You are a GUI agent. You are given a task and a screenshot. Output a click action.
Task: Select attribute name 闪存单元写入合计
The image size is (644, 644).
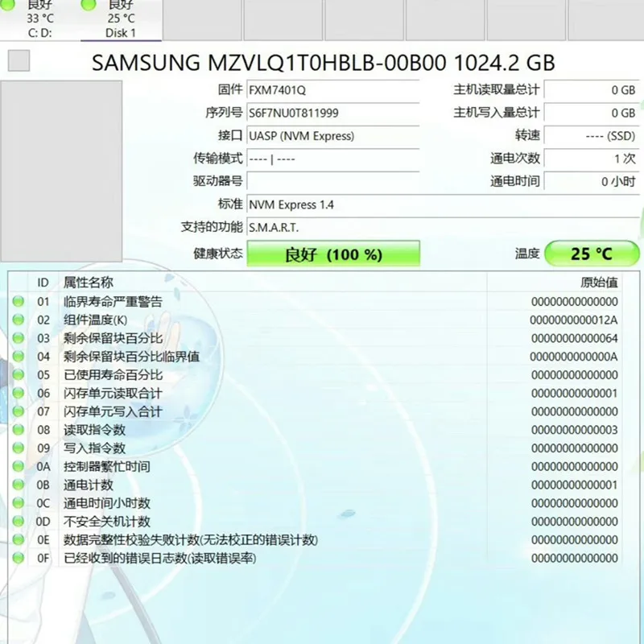pos(113,411)
